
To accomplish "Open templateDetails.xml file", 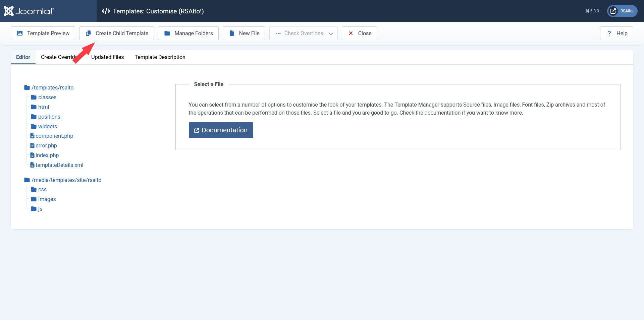I will (59, 165).
